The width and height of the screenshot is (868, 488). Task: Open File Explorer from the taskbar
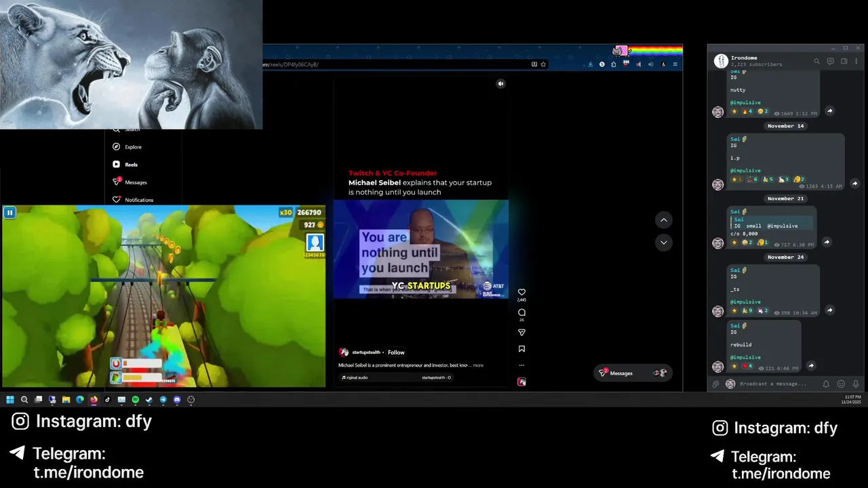[66, 400]
